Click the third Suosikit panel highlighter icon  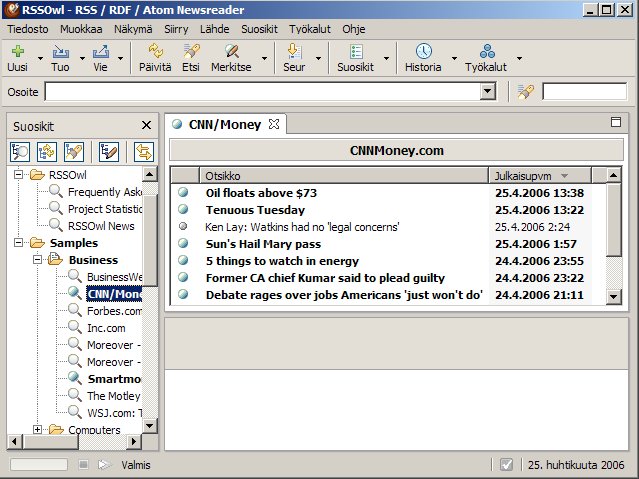[x=74, y=152]
